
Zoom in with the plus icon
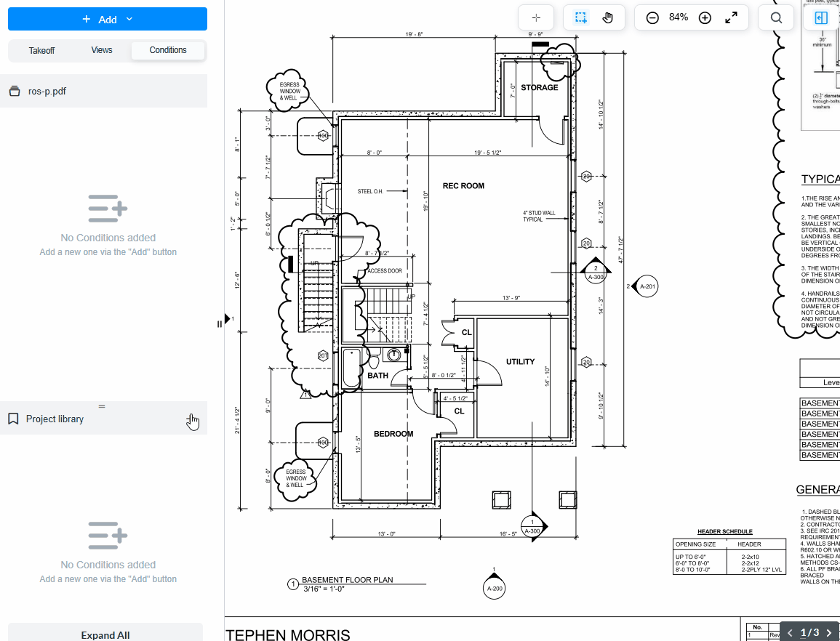pyautogui.click(x=705, y=18)
